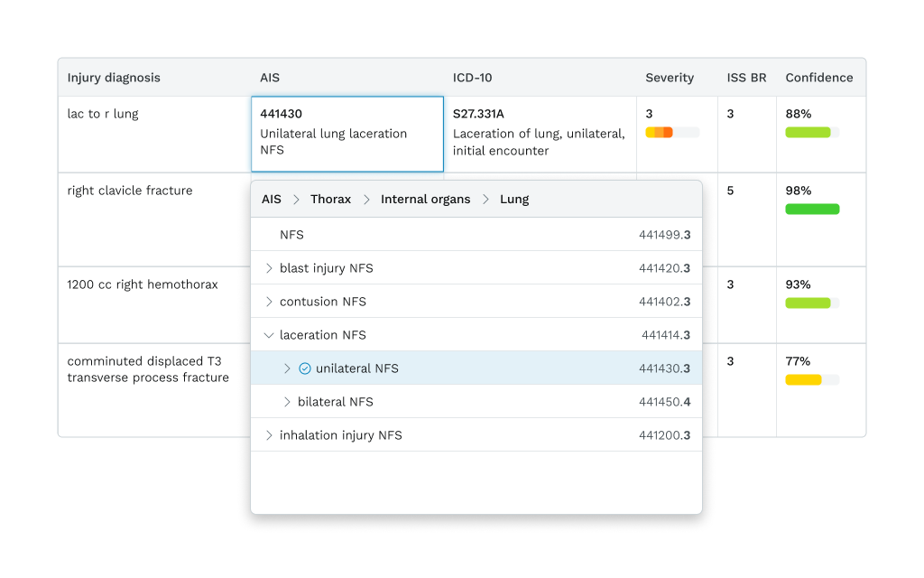Click the Lung breadcrumb item
Image resolution: width=924 pixels, height=578 pixels.
click(x=514, y=200)
